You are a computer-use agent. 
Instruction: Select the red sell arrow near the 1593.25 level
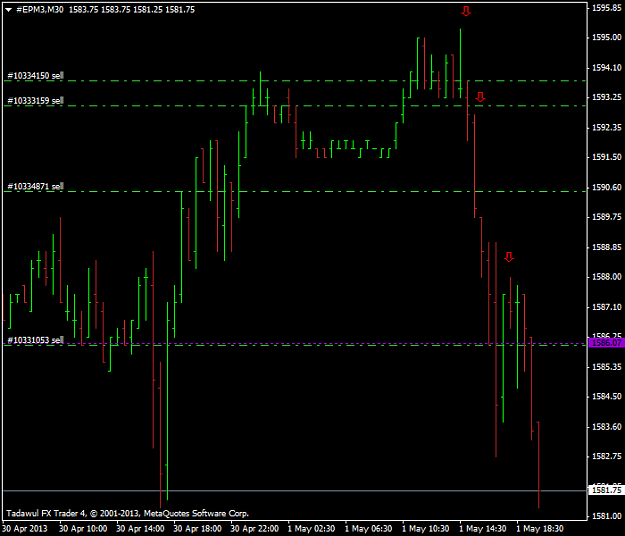(480, 97)
